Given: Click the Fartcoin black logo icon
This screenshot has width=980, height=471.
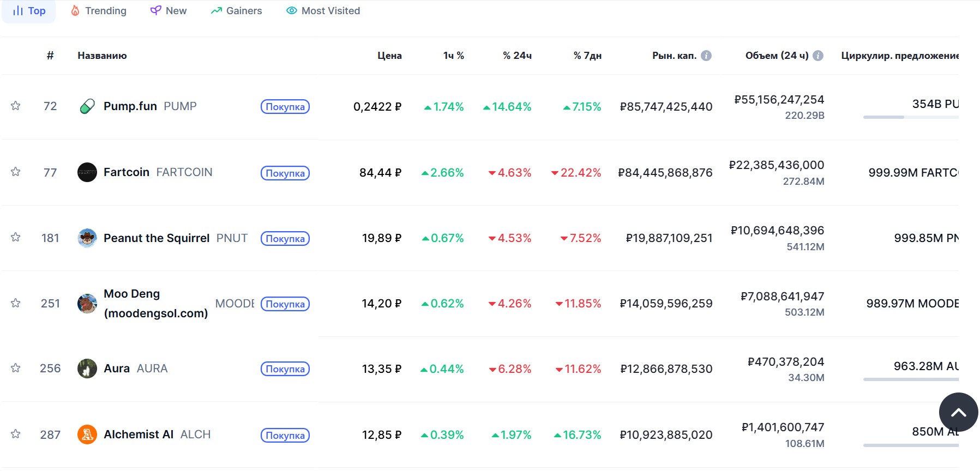Looking at the screenshot, I should click(x=87, y=172).
